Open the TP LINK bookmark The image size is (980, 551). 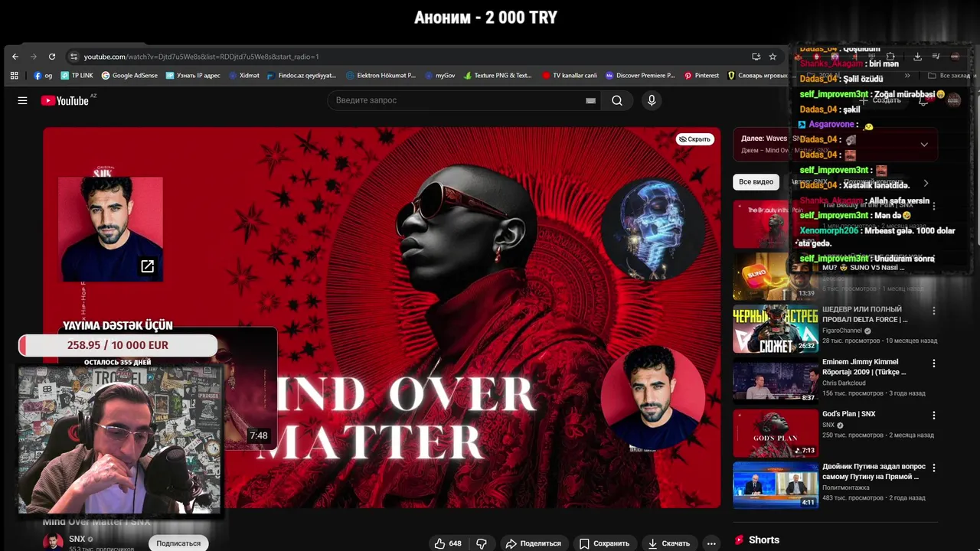tap(77, 76)
